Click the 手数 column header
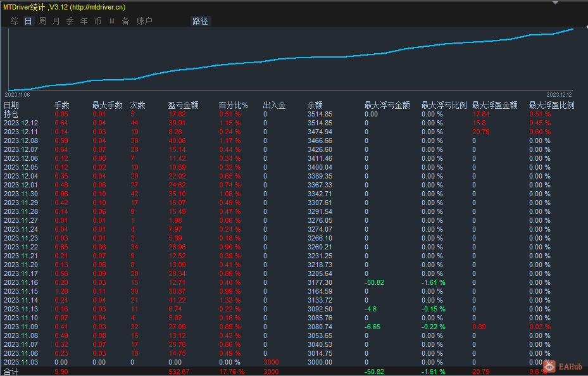Screen dimensions: 588x376 [x=62, y=105]
